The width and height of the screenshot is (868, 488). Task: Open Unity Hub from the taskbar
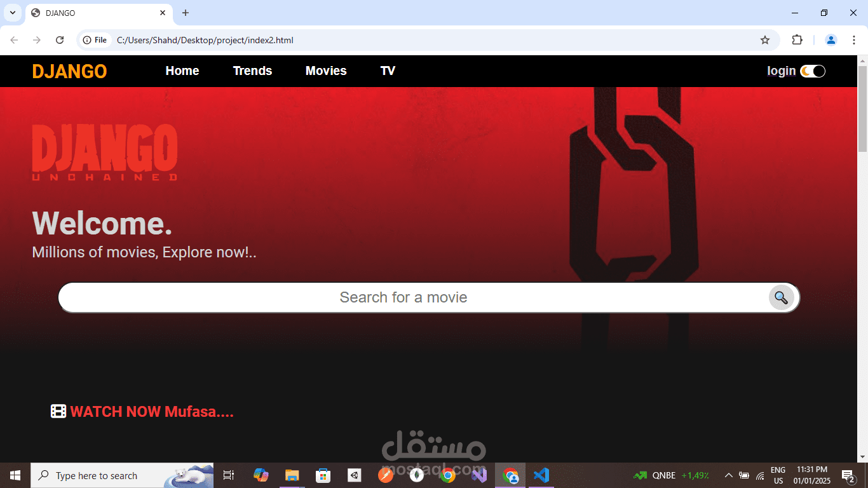355,475
